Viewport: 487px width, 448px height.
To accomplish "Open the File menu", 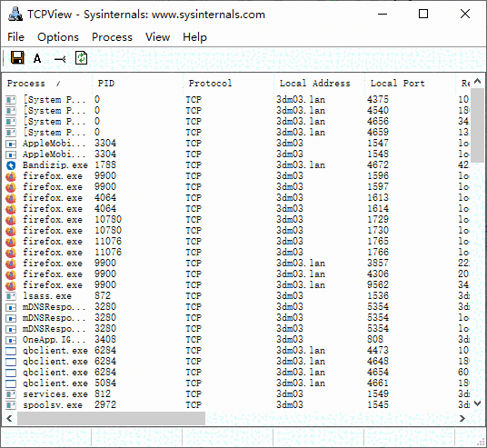I will coord(15,37).
